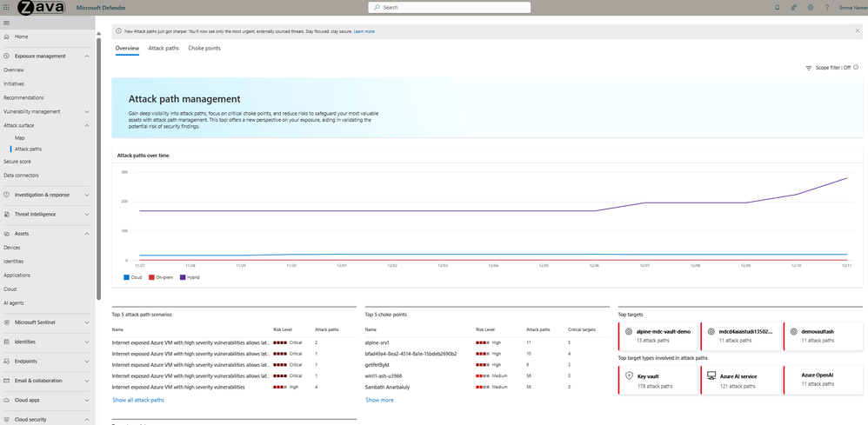Select the Overview tab

[127, 48]
